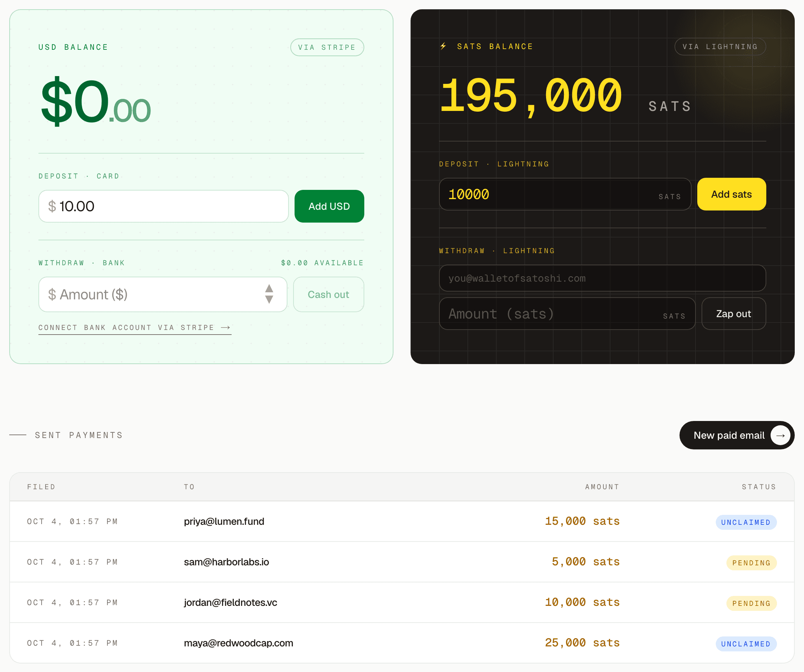Click Unclaimed status for maya@redwoodcap.com

click(746, 644)
